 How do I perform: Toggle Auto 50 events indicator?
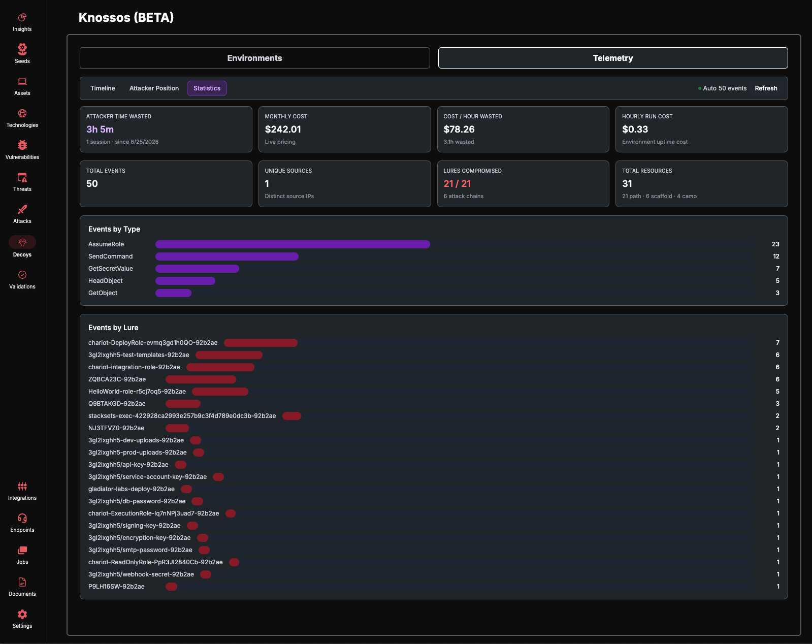(722, 88)
